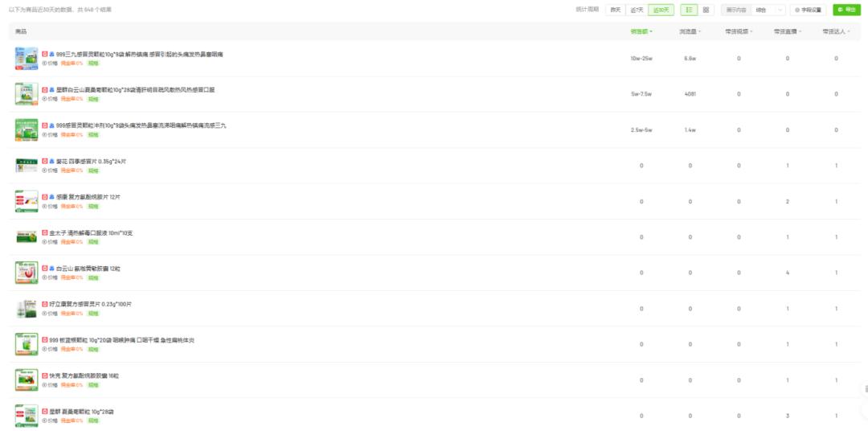868x431 pixels.
Task: Click red platform icon beside 999 板蓝根颗粒
Action: pos(45,340)
